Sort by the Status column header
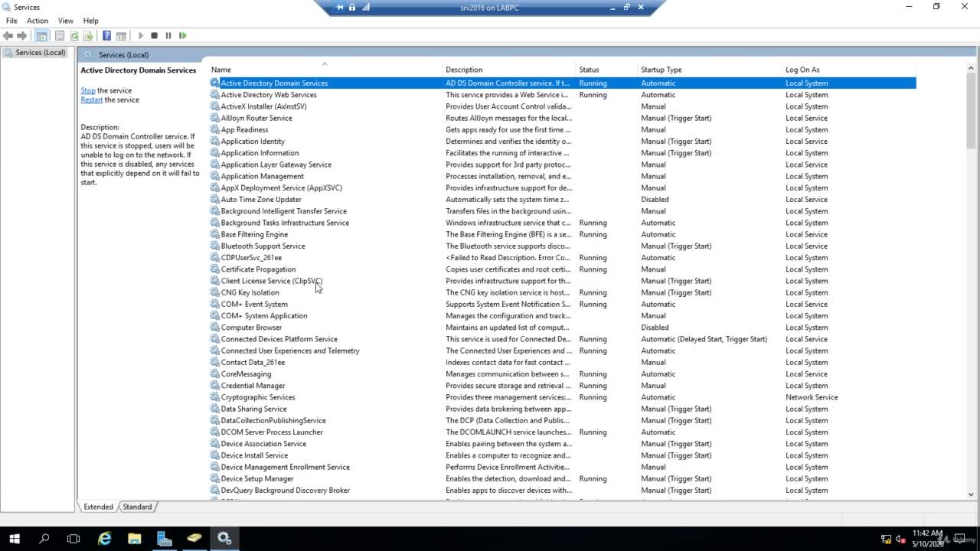 [607, 70]
